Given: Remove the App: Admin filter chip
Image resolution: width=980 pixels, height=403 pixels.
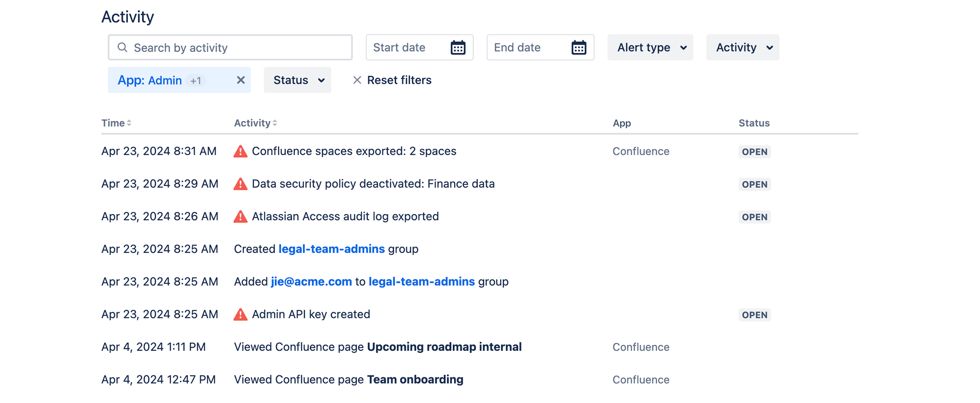Looking at the screenshot, I should click(x=241, y=80).
